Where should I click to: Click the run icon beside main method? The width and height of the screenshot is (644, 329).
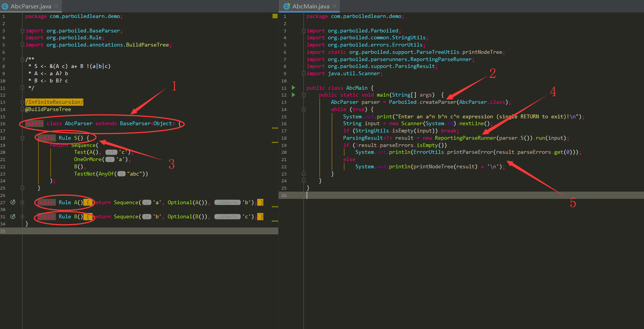pos(294,95)
